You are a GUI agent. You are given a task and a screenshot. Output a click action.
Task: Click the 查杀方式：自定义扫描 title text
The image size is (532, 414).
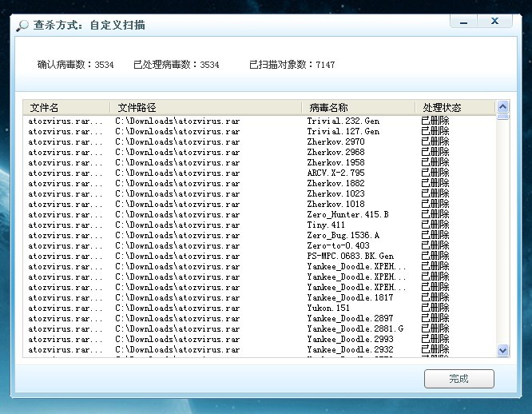click(x=89, y=25)
